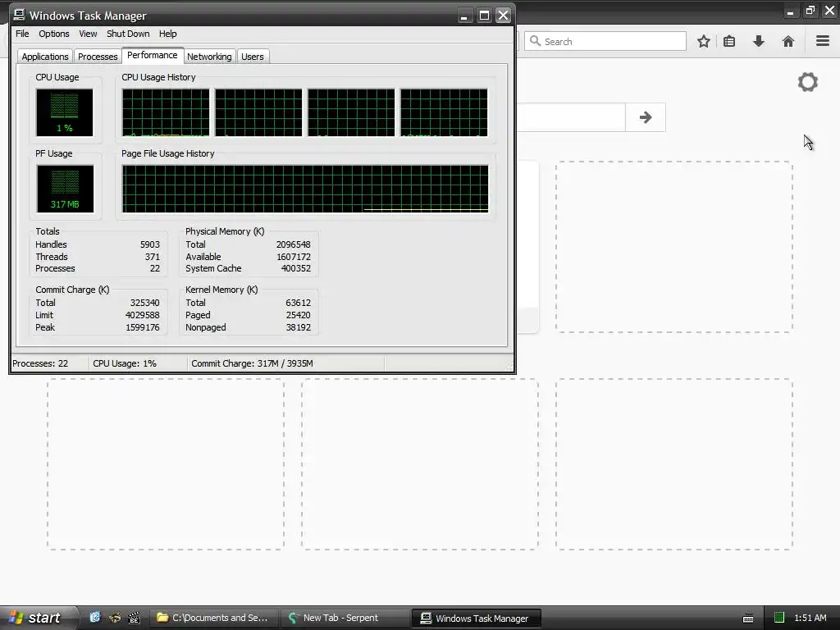Click the Page File Usage History graph
This screenshot has height=630, width=840.
pos(305,189)
